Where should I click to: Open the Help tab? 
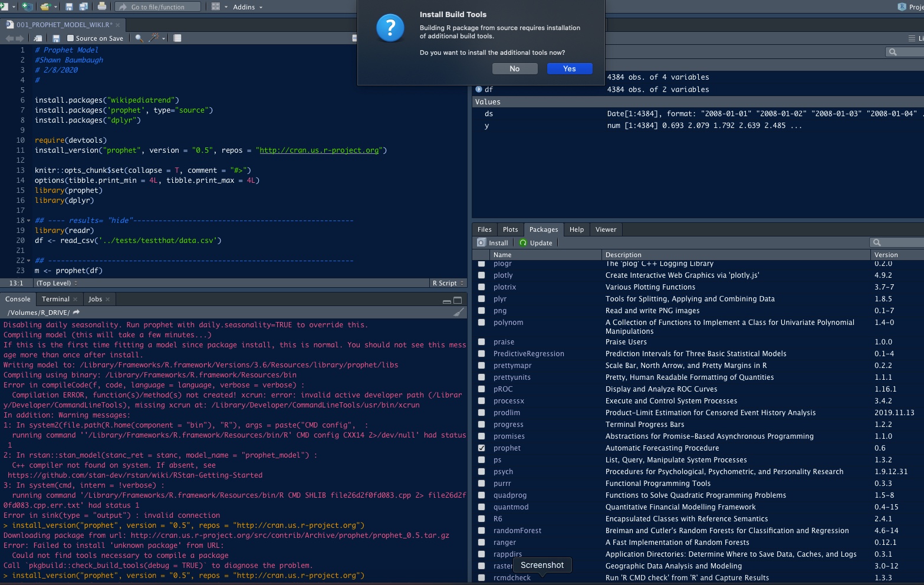pos(577,229)
